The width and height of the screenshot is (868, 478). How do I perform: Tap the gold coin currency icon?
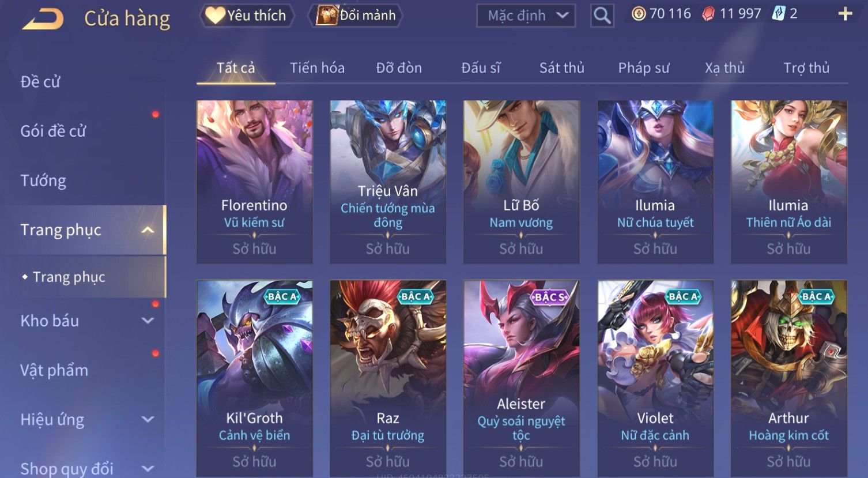tap(639, 14)
